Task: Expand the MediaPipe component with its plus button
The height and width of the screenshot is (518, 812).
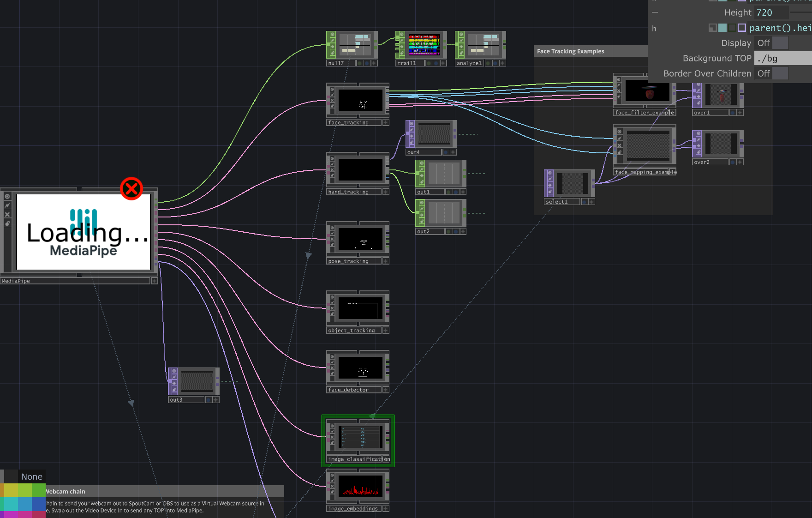Action: coord(154,280)
